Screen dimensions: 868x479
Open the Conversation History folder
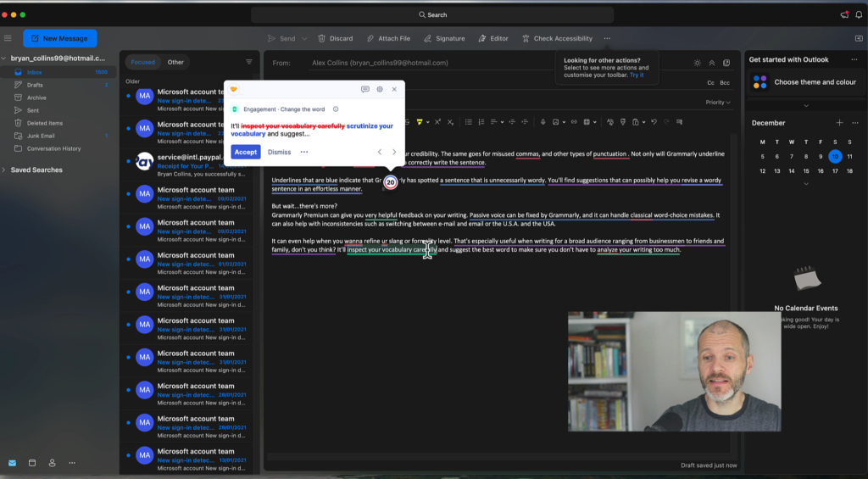pyautogui.click(x=58, y=148)
